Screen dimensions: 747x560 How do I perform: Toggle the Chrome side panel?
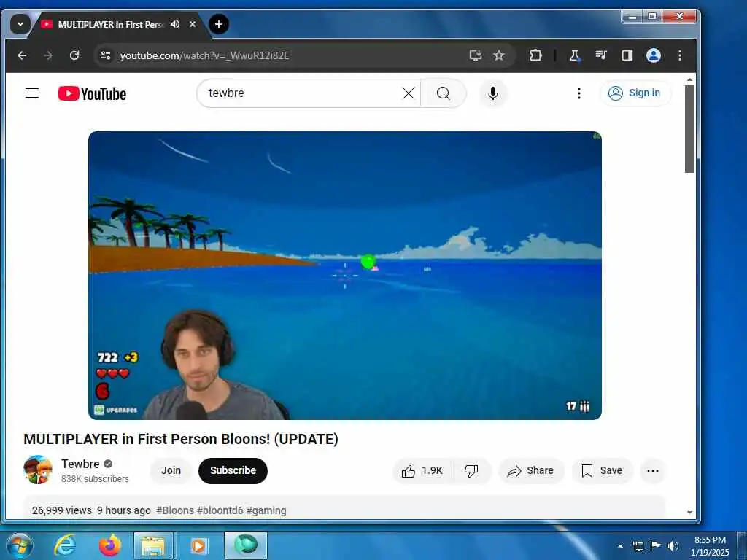(x=627, y=55)
